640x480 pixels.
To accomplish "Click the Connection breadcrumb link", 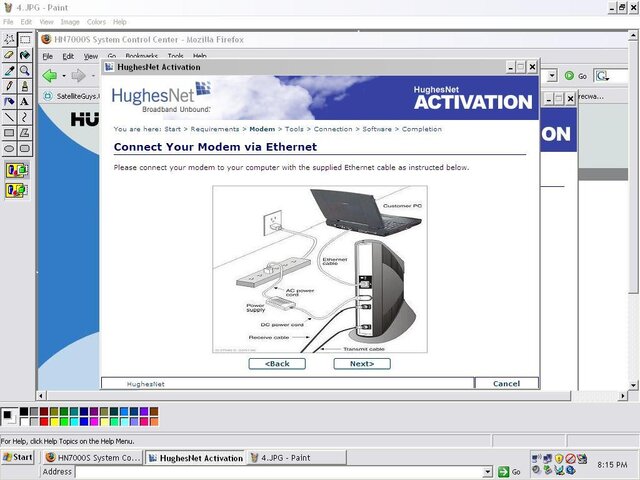I will 333,129.
